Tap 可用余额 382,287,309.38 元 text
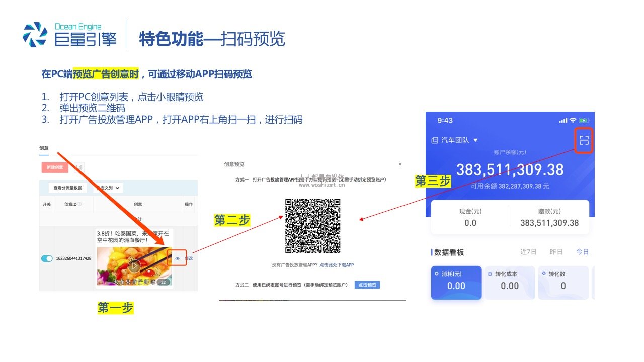This screenshot has height=362, width=644. click(x=510, y=186)
